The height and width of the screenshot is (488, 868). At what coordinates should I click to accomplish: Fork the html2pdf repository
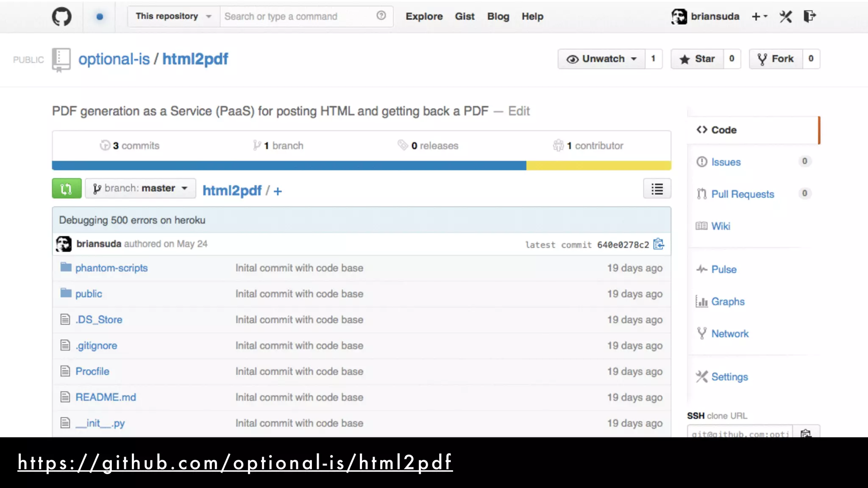coord(776,59)
